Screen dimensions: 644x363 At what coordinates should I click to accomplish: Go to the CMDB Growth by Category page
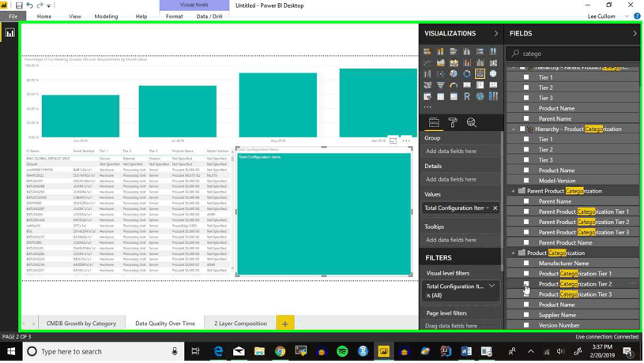click(81, 324)
